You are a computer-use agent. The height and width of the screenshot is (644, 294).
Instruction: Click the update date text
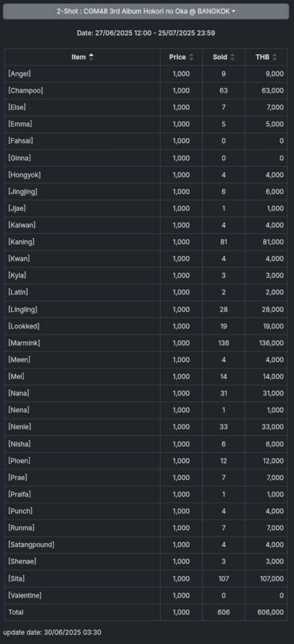coord(52,632)
